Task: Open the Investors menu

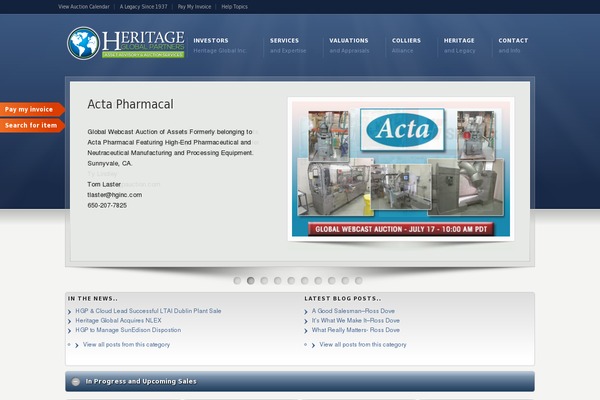Action: pyautogui.click(x=220, y=45)
